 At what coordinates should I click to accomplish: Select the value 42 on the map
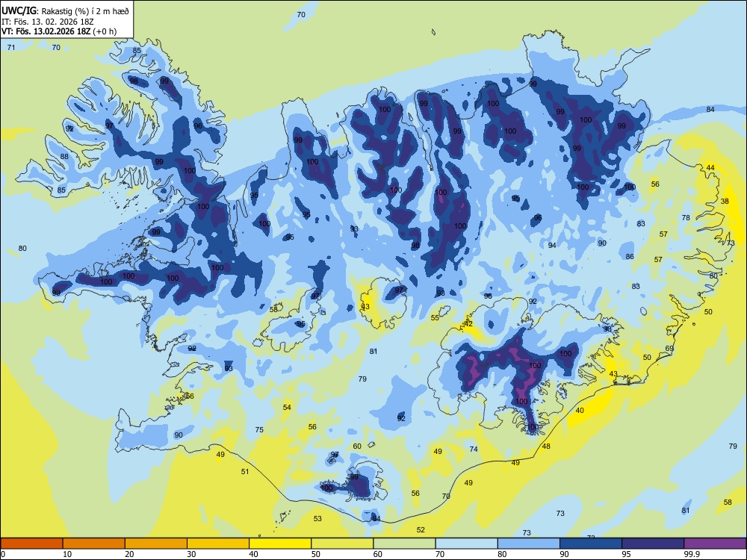[x=468, y=323]
